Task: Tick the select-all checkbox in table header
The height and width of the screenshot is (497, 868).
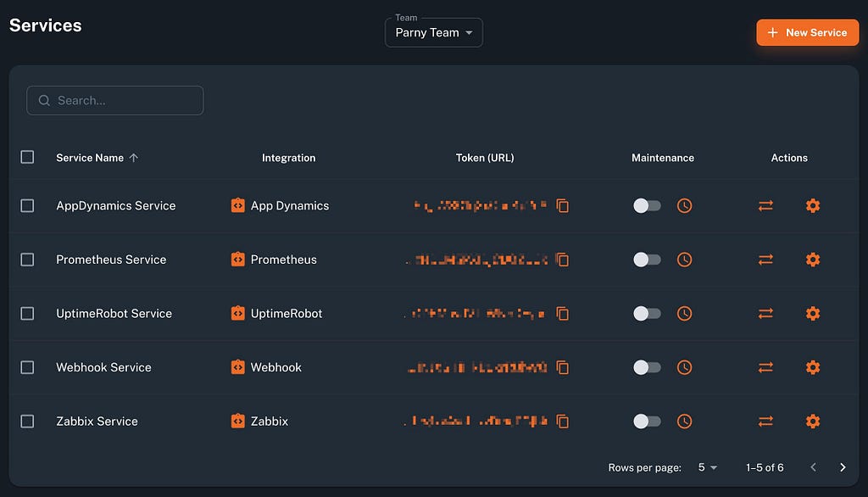Action: click(x=27, y=157)
